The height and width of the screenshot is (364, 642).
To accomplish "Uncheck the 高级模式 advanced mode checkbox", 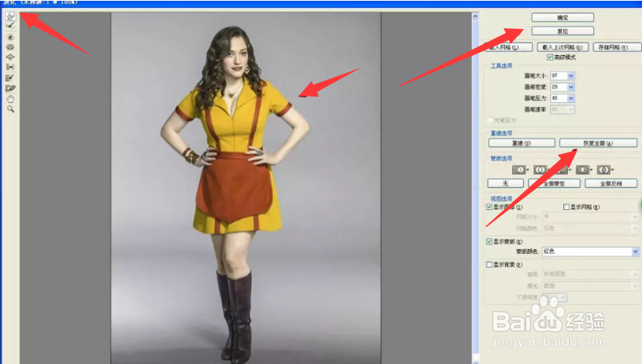I will (x=550, y=57).
